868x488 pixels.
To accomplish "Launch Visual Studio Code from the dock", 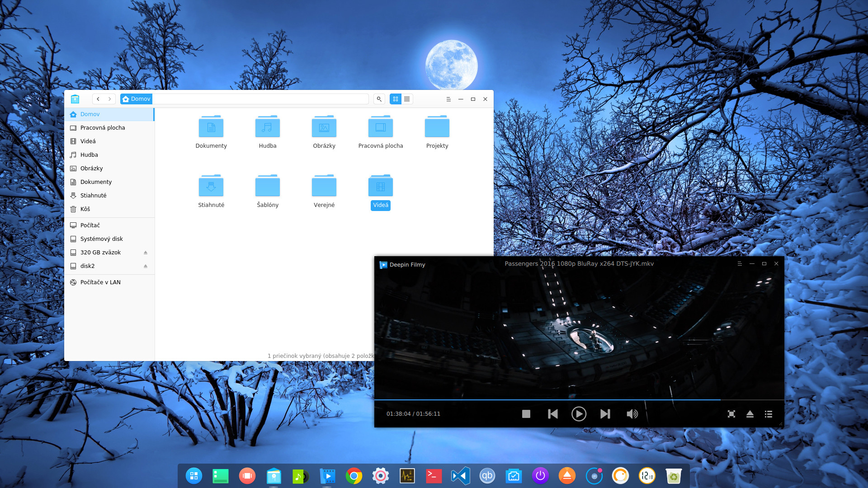I will 461,476.
